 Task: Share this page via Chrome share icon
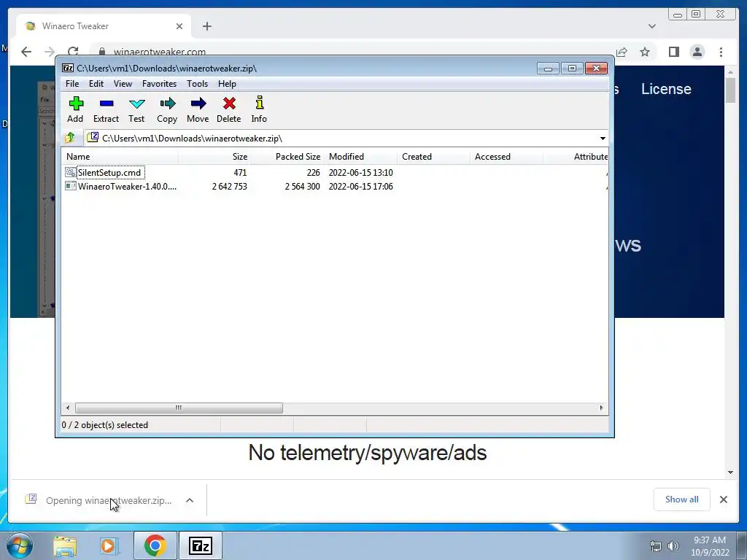(622, 52)
